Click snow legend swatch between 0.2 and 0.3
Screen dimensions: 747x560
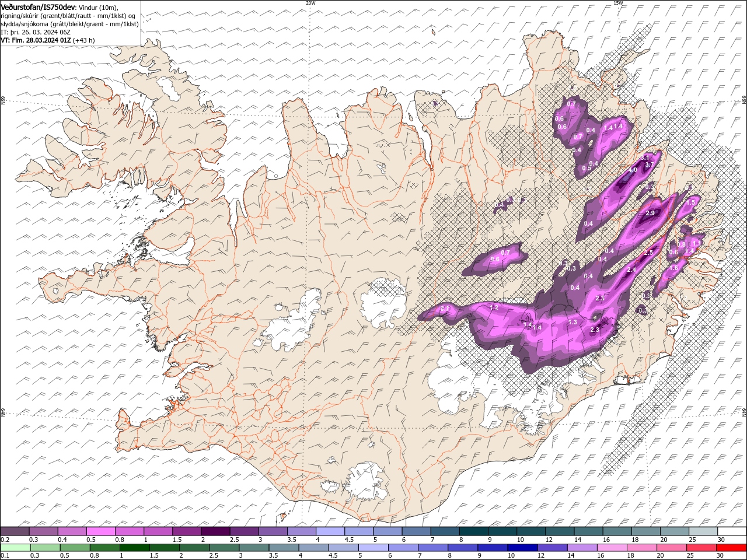coord(15,531)
